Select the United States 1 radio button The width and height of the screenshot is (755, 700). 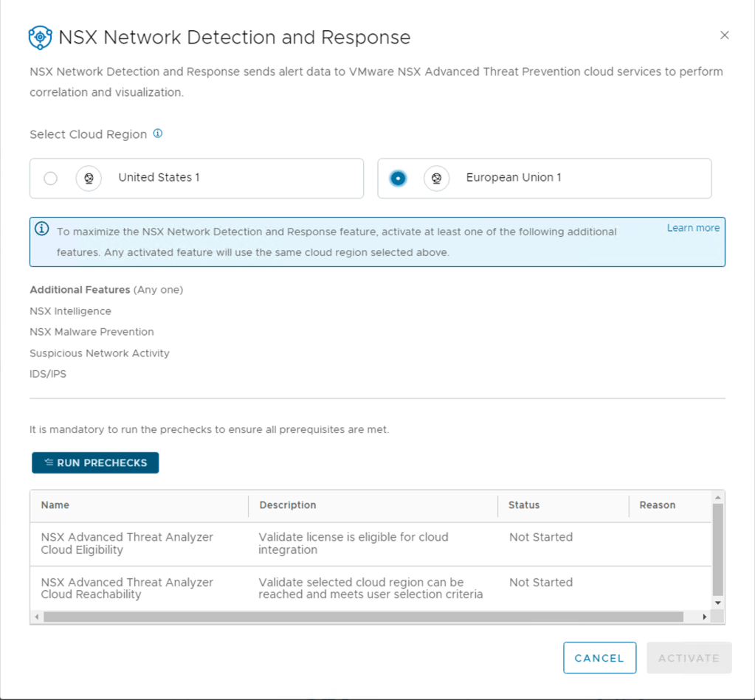[50, 178]
